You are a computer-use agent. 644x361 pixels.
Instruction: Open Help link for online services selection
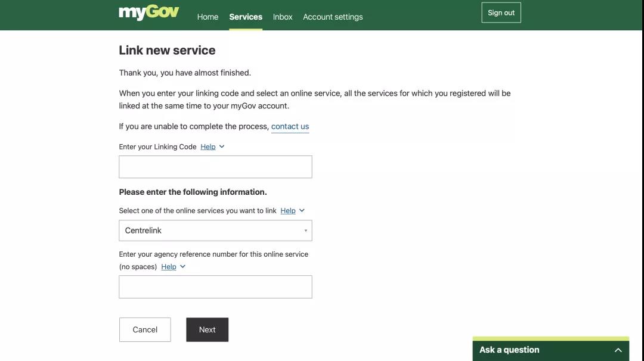click(288, 210)
